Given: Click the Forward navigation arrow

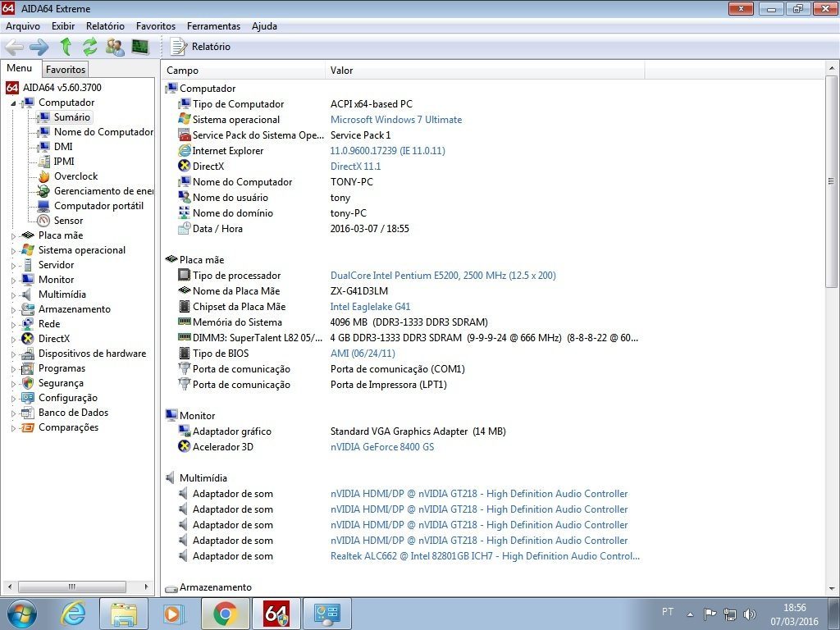Looking at the screenshot, I should [39, 47].
